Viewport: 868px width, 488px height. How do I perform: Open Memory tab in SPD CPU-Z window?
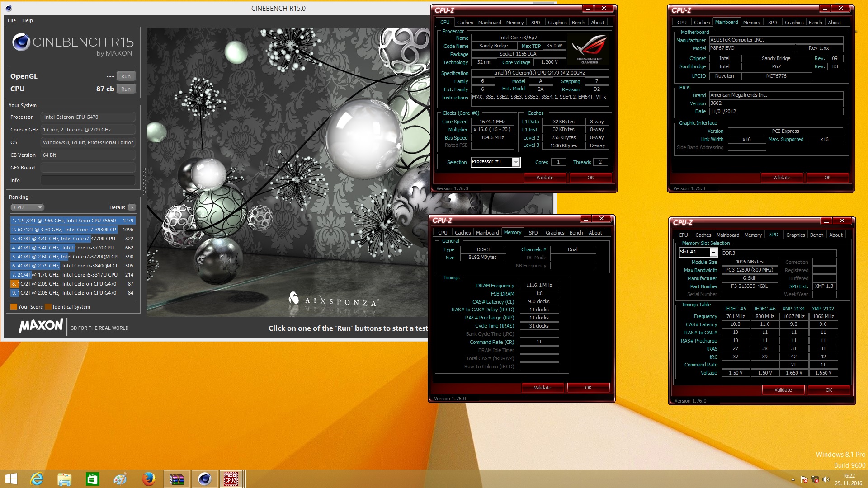click(x=753, y=235)
